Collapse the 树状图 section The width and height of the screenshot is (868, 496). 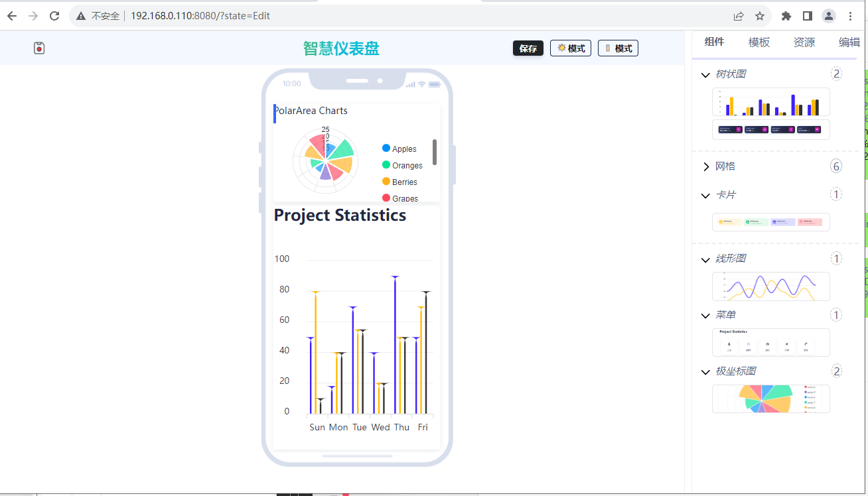[x=705, y=74]
